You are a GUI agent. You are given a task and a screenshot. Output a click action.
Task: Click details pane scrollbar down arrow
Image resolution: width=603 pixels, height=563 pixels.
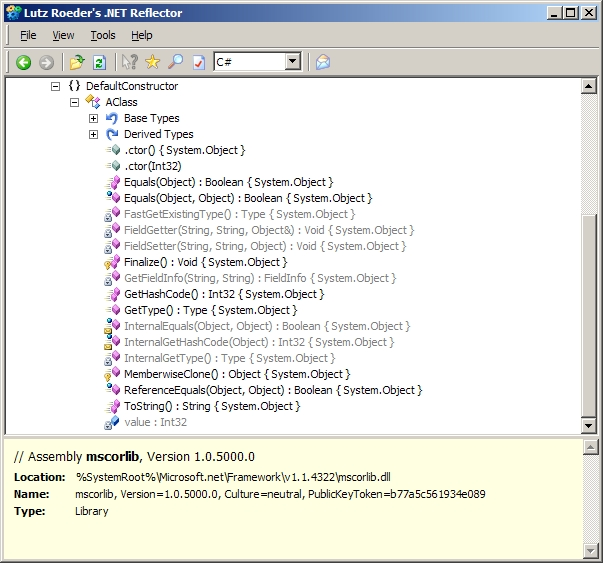coord(590,550)
